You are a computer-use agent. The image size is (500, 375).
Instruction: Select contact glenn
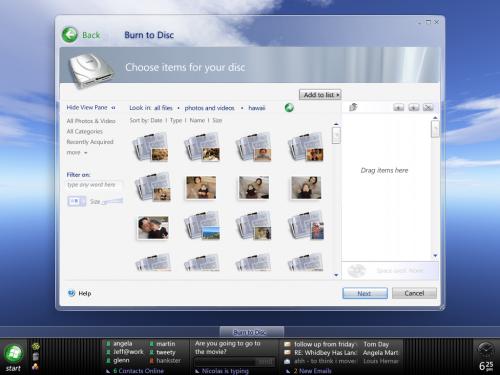(121, 360)
